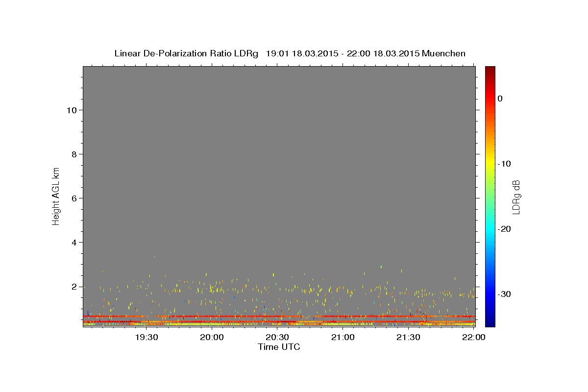Click the height tick label 8
The height and width of the screenshot is (392, 588).
point(73,154)
